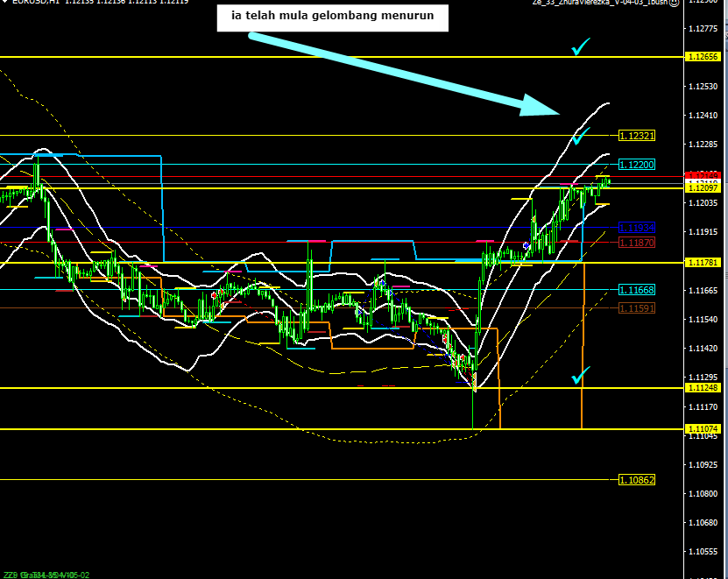
Task: Click the Ze_33_ZhuraVlerezka expert advisor name
Action: click(600, 2)
